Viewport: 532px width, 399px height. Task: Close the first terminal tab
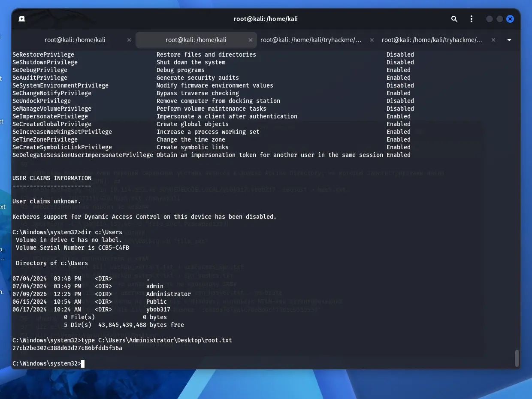click(129, 40)
